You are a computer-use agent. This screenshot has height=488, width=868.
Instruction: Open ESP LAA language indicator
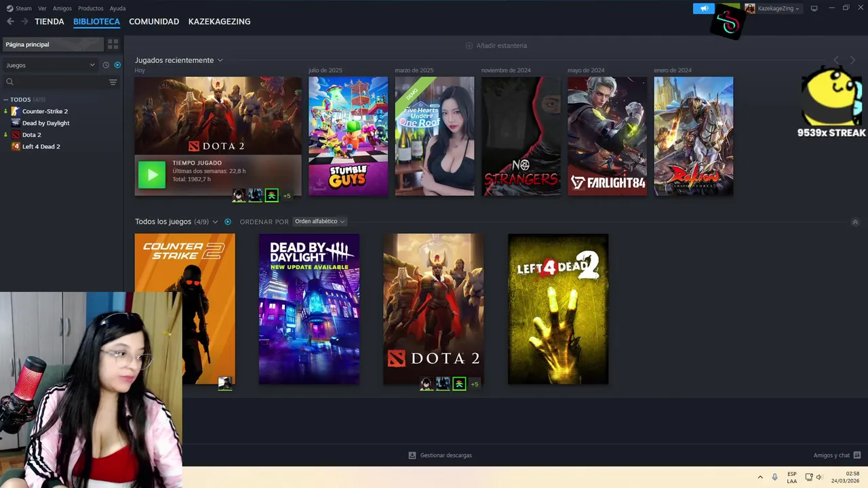click(x=792, y=477)
